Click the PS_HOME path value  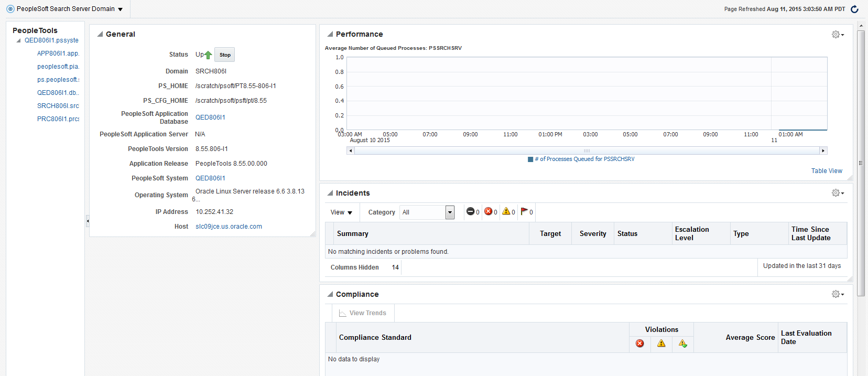235,86
